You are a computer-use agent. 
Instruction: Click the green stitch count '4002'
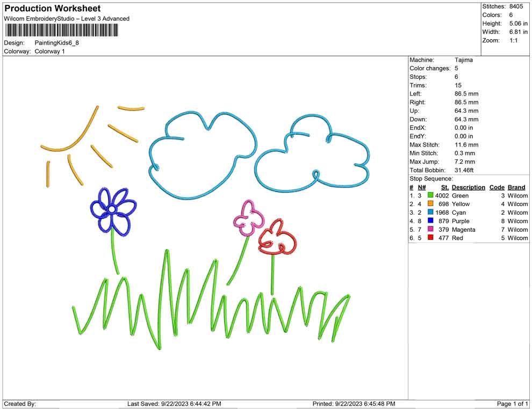pos(442,195)
